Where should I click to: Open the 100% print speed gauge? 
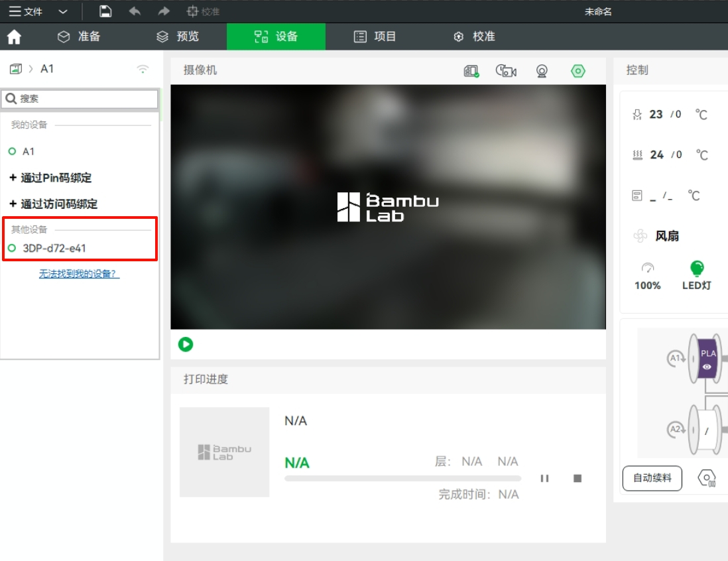pos(648,276)
